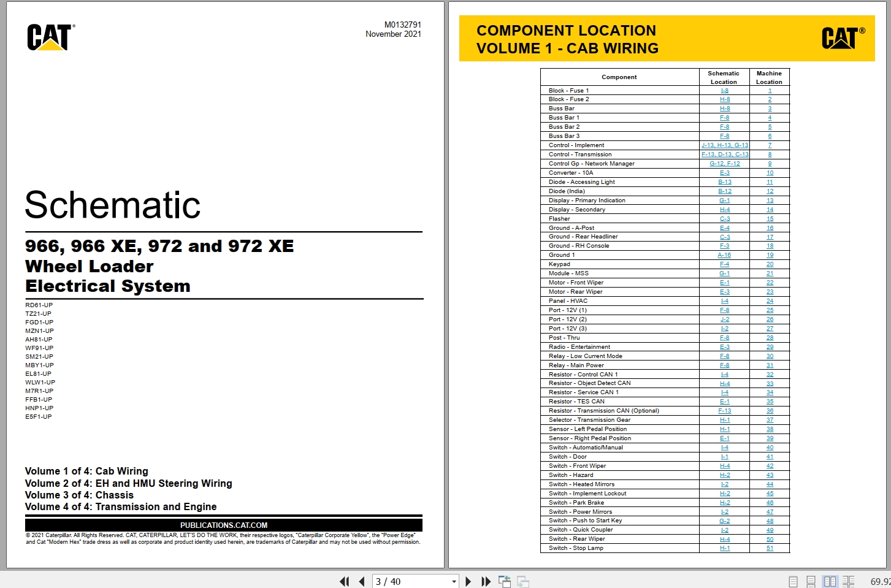This screenshot has height=588, width=891.
Task: Open H-4 link for Switch - Rear Wiper
Action: [x=725, y=539]
